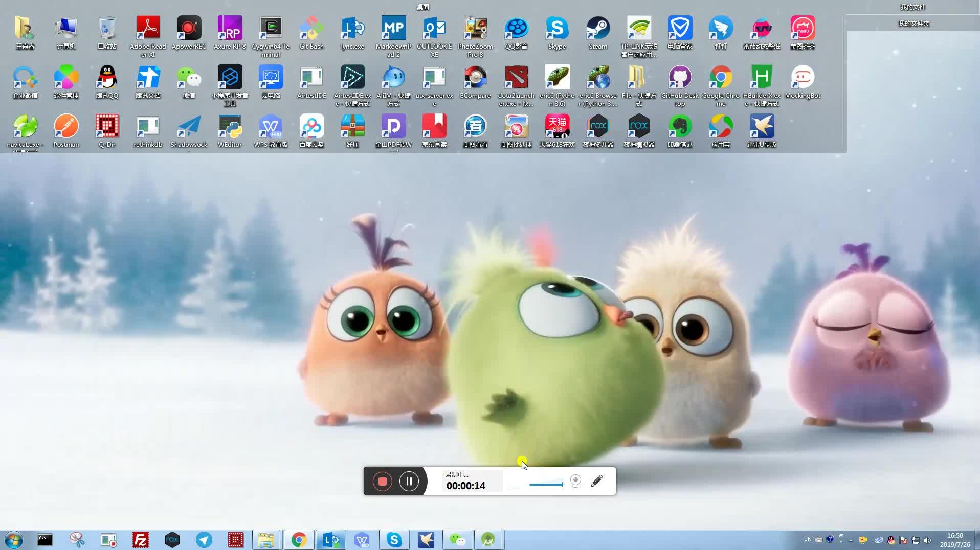The width and height of the screenshot is (980, 550).
Task: Select the HBuilderX.exe shortcut icon
Action: (x=762, y=85)
